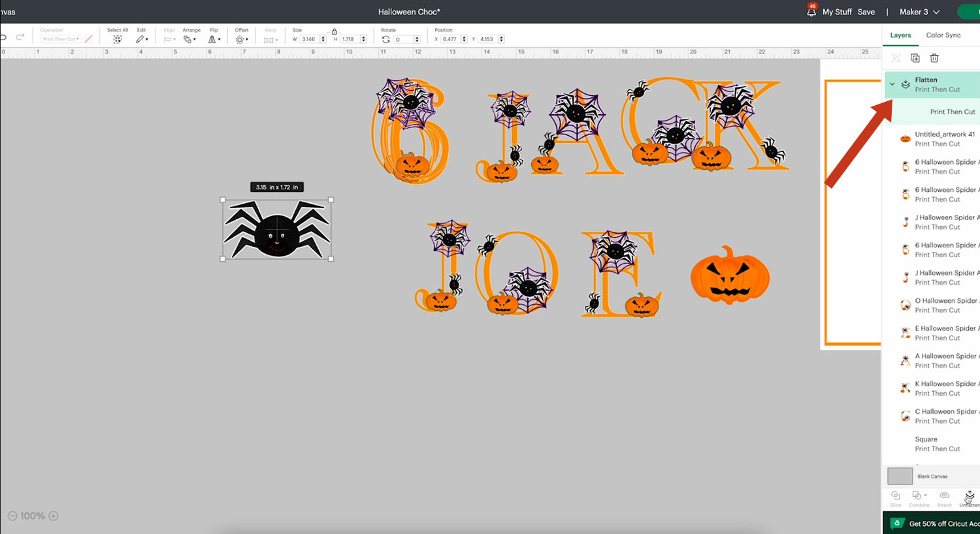Click the Blank Canvas color swatch
The image size is (980, 534).
(900, 476)
